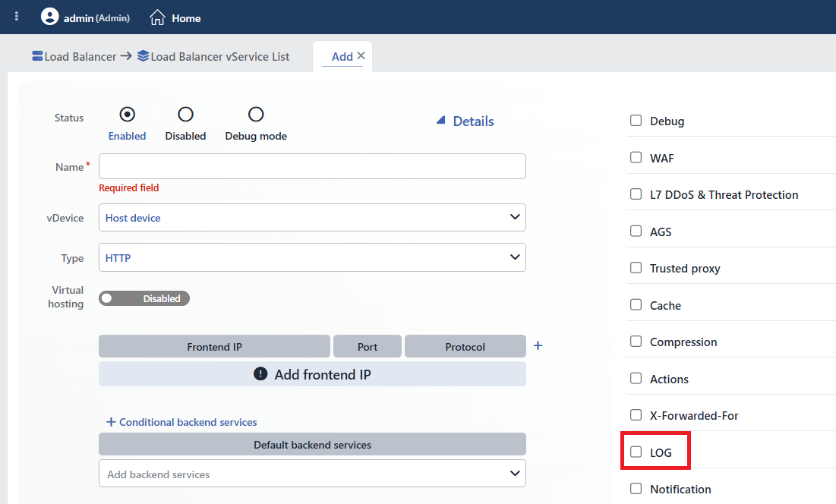Viewport: 836px width, 504px height.
Task: Click the 'Virtual hosting' label
Action: tap(66, 297)
